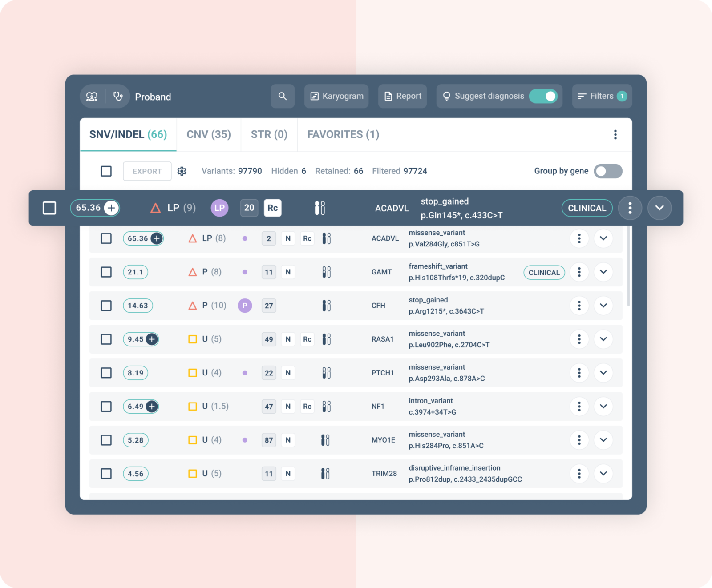Enable the Group by gene switch
This screenshot has width=712, height=588.
(x=608, y=171)
